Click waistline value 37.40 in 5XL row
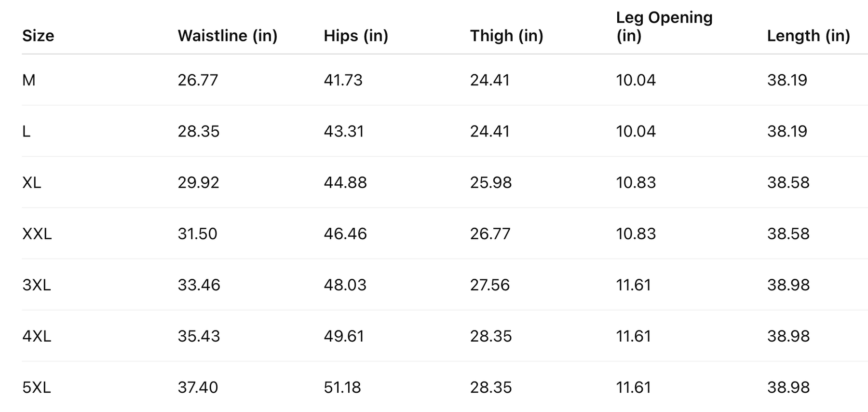 click(x=198, y=387)
